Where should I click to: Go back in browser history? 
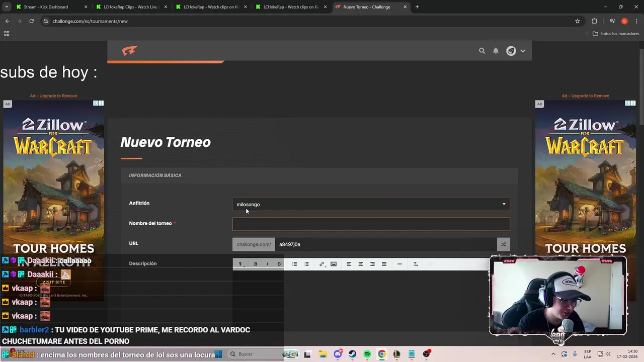[7, 21]
